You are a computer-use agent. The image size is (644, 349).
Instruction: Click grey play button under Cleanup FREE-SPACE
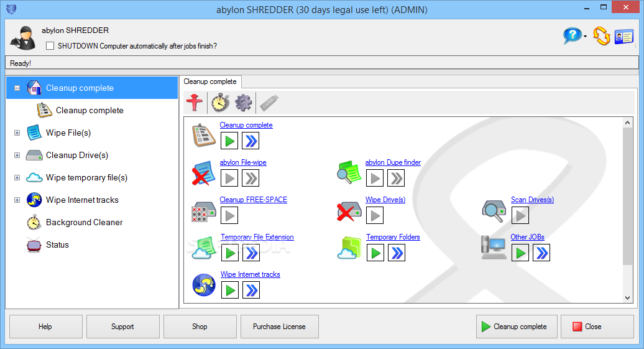[x=229, y=215]
